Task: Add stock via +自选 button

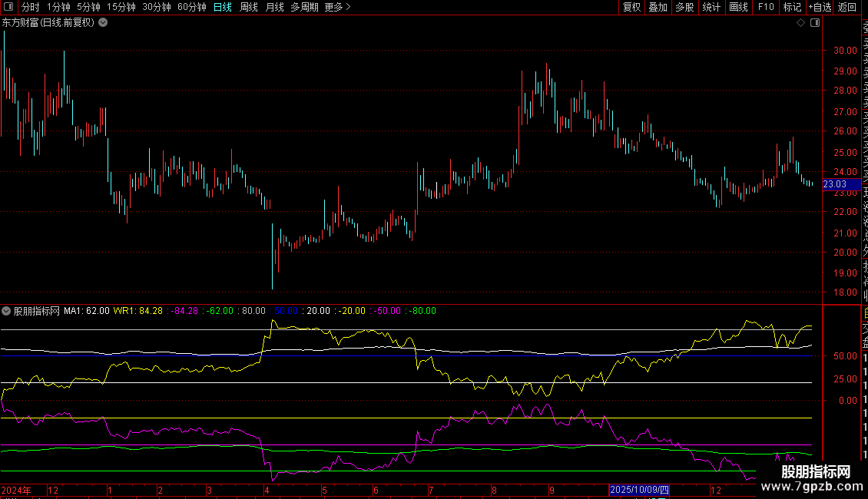Action: [x=820, y=7]
